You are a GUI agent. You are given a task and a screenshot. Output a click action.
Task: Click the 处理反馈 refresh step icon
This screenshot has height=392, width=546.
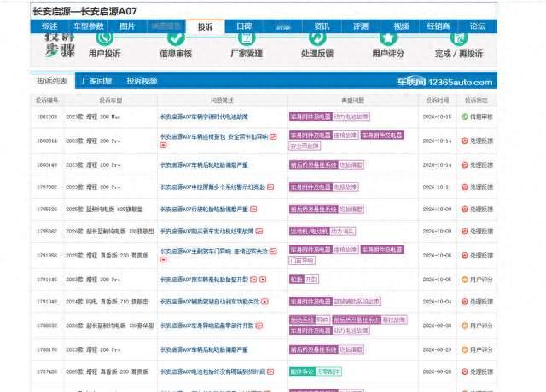[317, 37]
